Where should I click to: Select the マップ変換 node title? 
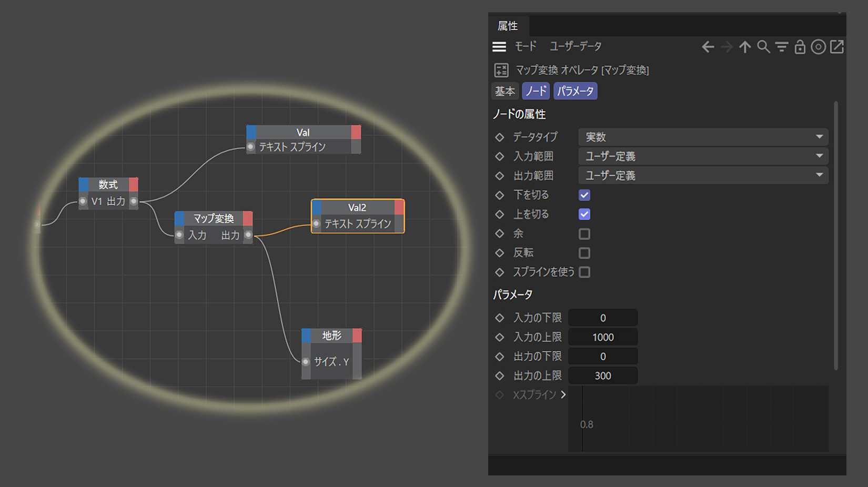click(214, 218)
